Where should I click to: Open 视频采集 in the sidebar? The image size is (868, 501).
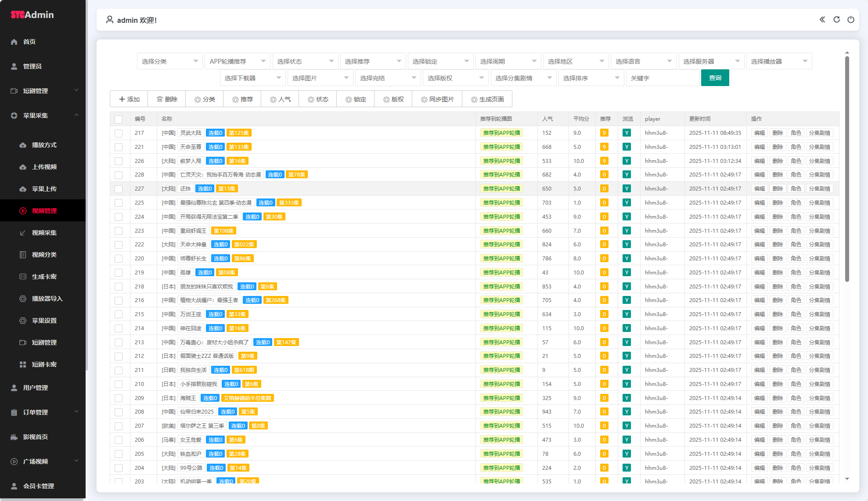(44, 233)
